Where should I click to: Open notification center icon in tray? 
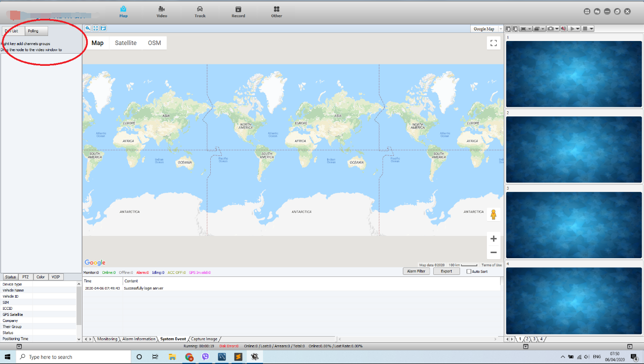click(x=634, y=357)
